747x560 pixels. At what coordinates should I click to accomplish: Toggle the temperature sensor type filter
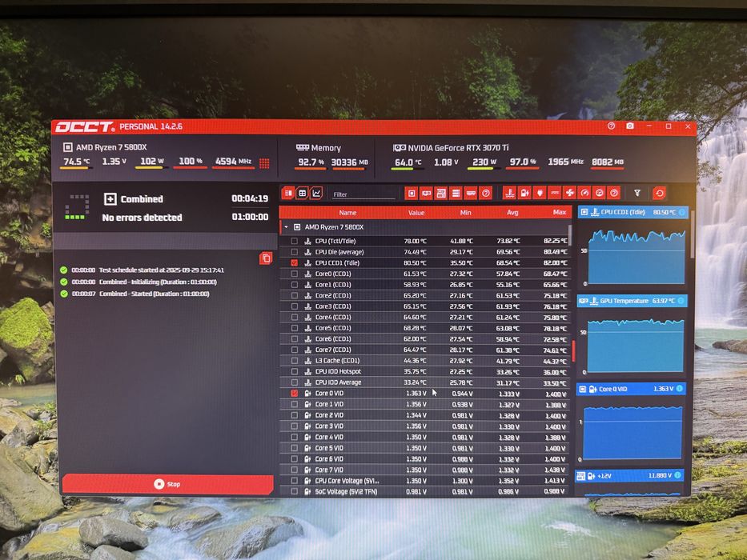[510, 193]
